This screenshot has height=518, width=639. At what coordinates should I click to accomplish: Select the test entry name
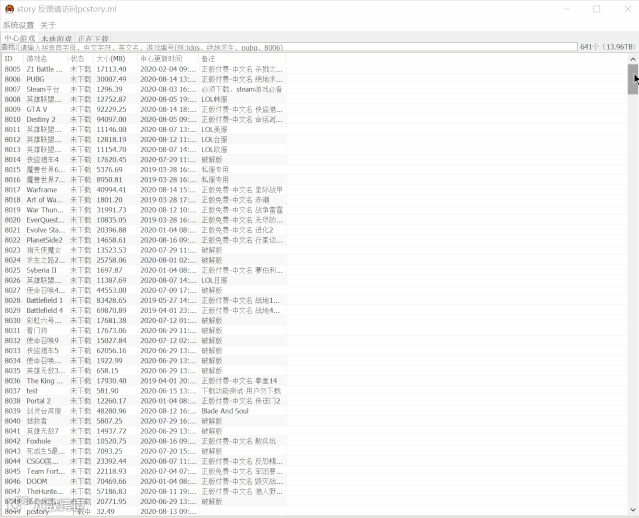pyautogui.click(x=32, y=391)
